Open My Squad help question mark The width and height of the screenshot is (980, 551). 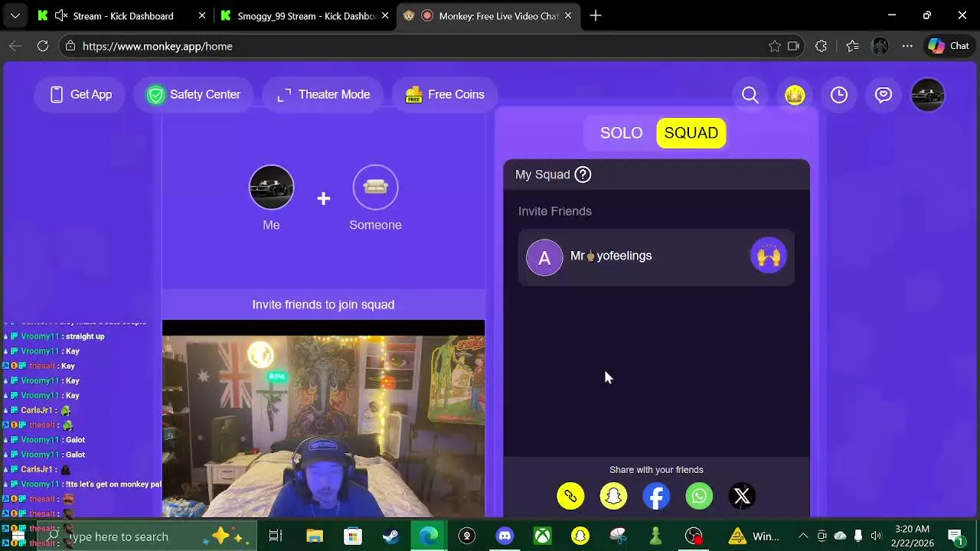pos(583,174)
